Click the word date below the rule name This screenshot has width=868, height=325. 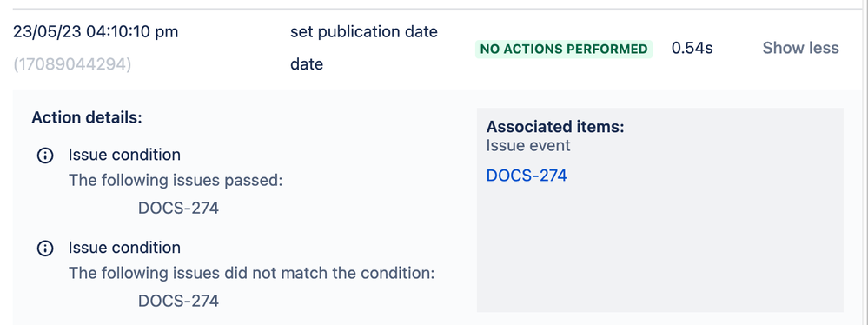point(307,64)
